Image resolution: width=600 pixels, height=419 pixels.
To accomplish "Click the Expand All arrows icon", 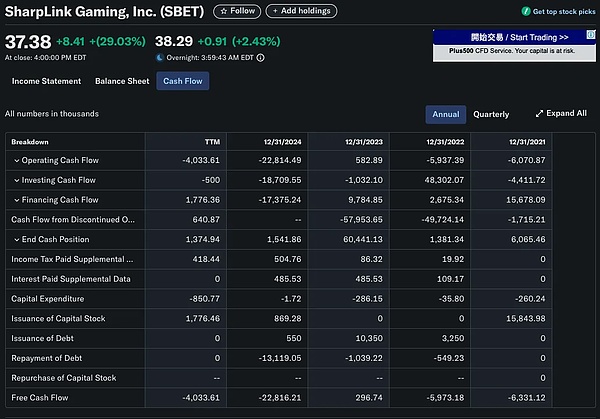I will (x=539, y=114).
